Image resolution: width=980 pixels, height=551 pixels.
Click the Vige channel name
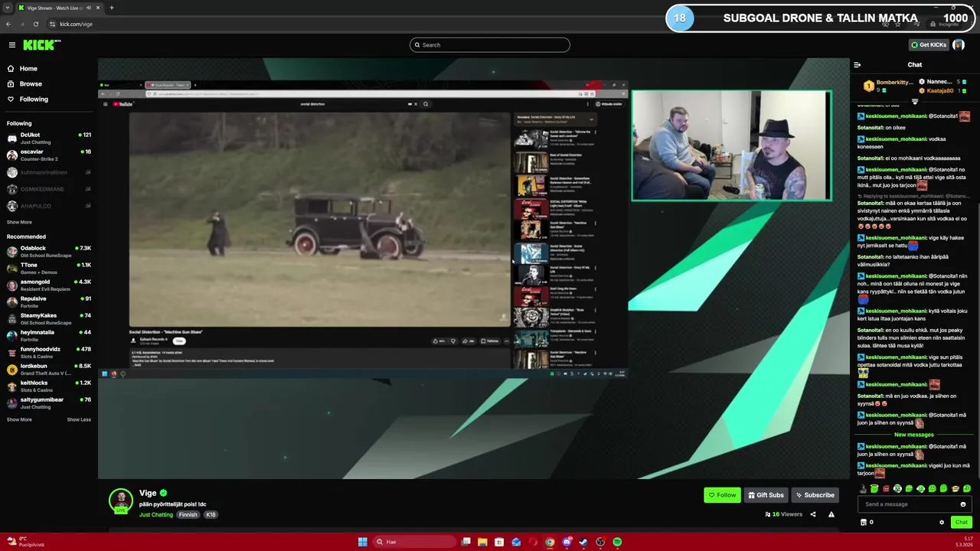pyautogui.click(x=148, y=494)
